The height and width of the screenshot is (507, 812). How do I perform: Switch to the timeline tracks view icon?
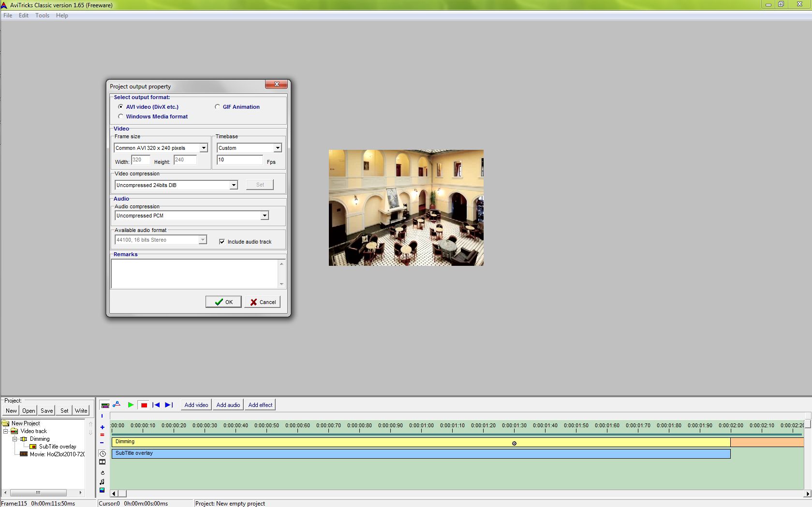105,405
